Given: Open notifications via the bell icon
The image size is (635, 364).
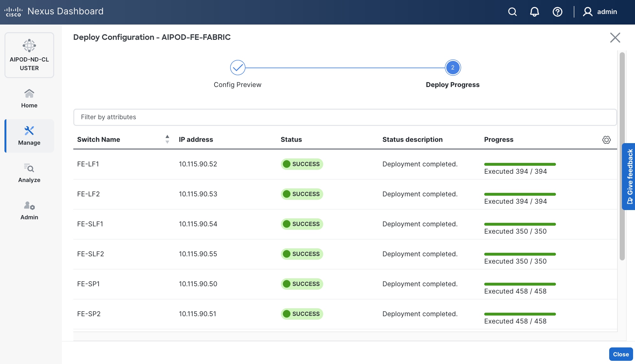Looking at the screenshot, I should point(535,12).
